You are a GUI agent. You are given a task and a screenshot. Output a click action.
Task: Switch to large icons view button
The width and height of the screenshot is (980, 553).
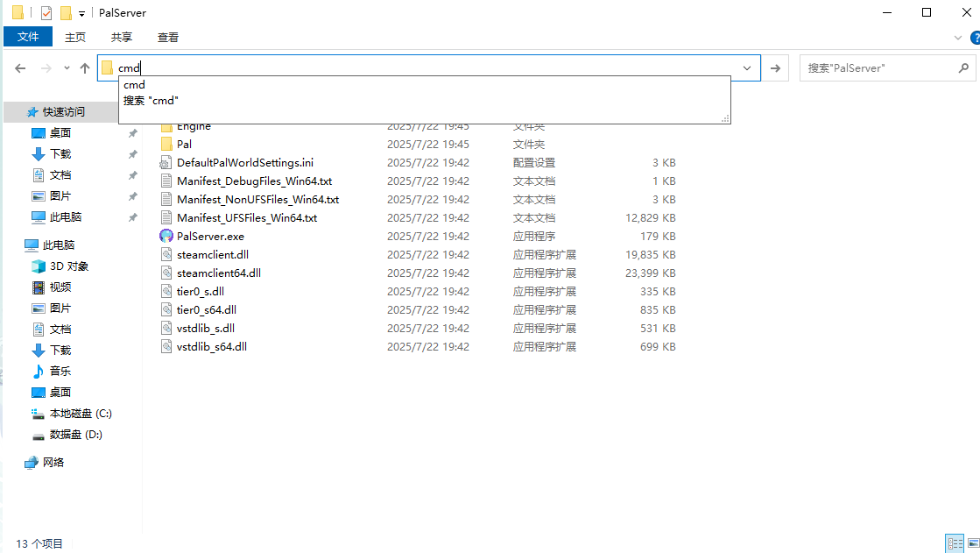pyautogui.click(x=973, y=543)
